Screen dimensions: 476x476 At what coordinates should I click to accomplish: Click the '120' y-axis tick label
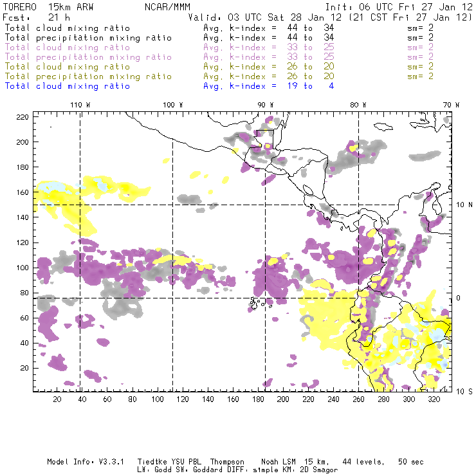click(23, 243)
